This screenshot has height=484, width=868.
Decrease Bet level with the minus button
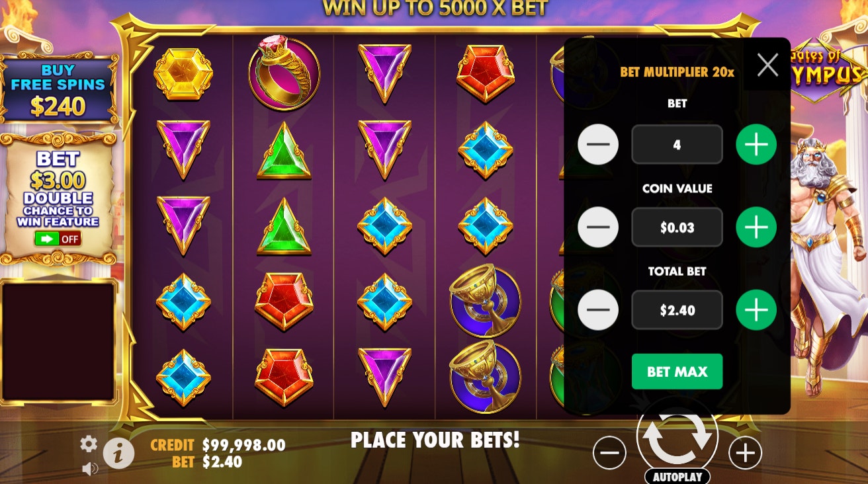click(x=598, y=144)
